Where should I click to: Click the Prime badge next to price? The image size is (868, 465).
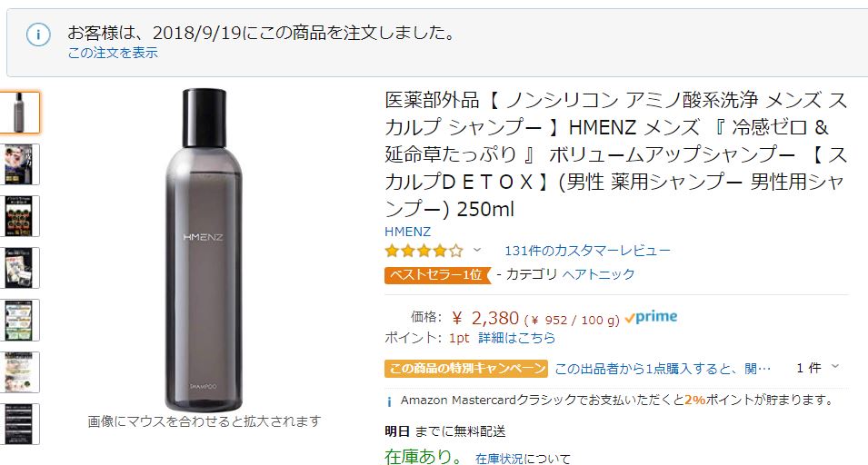(651, 317)
